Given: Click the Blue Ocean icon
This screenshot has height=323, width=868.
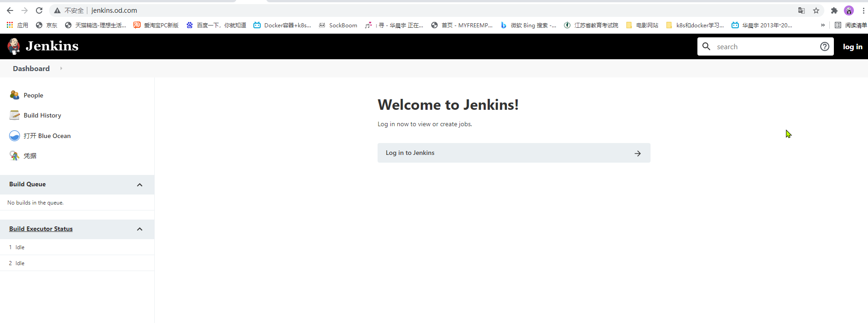Looking at the screenshot, I should pyautogui.click(x=15, y=135).
